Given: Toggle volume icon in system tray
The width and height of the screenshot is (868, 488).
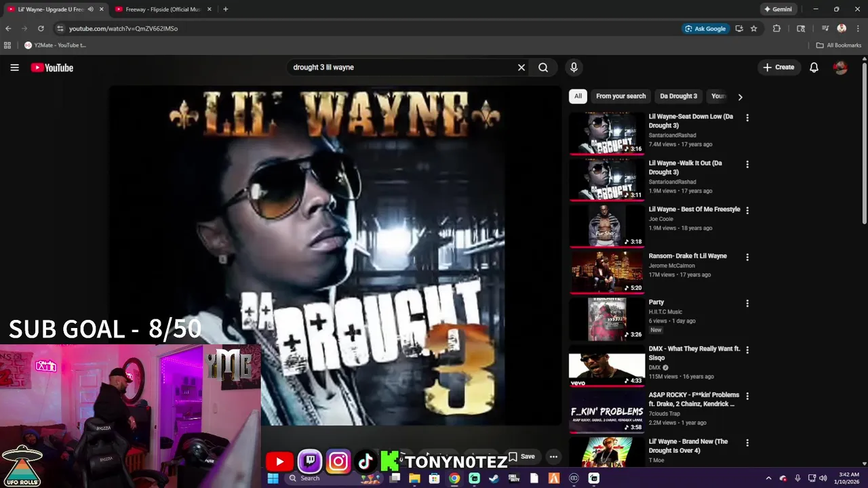Looking at the screenshot, I should pos(823,479).
